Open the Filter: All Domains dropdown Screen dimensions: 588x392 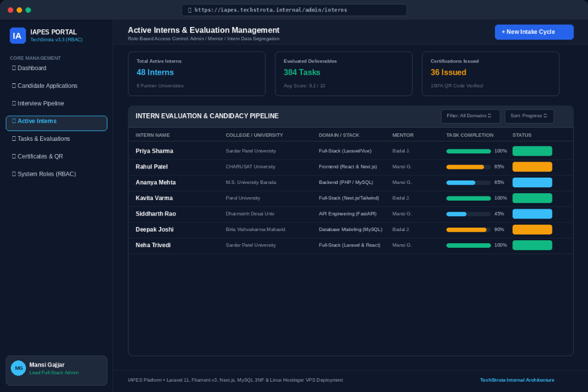(x=470, y=116)
